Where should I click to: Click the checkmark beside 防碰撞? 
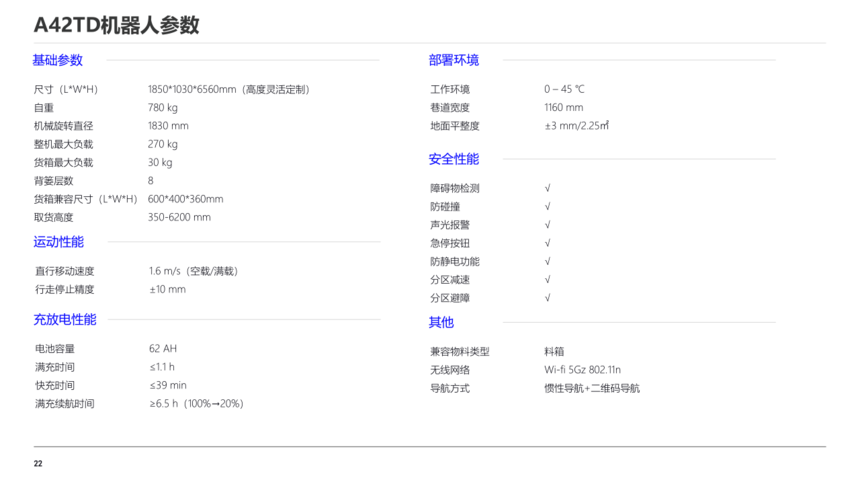[x=547, y=207]
